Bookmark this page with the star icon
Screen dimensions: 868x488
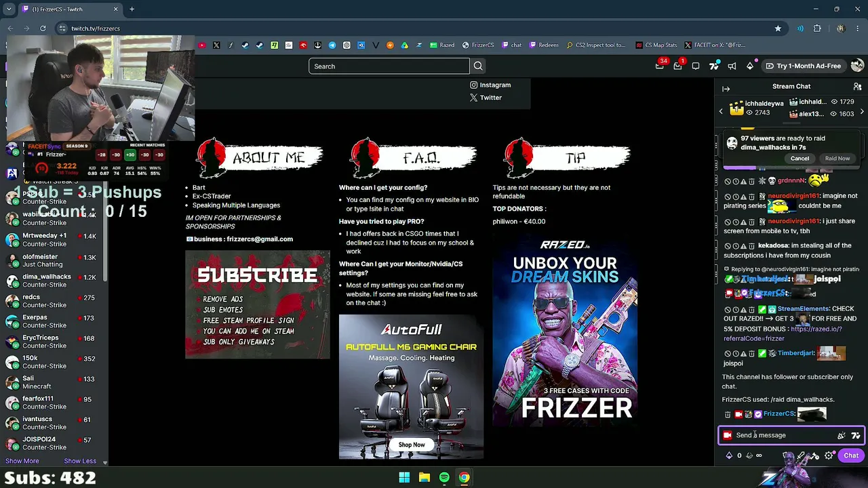(778, 28)
